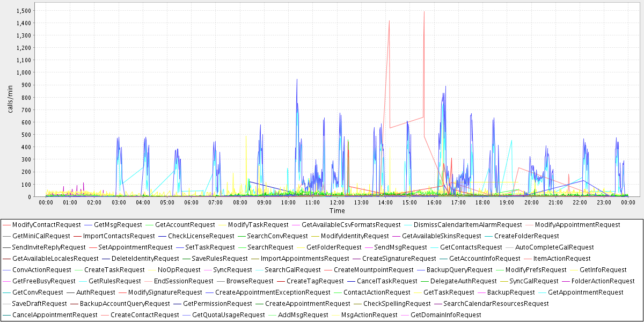Click the color line beside FolderActionRequest
The width and height of the screenshot is (644, 322).
point(566,281)
